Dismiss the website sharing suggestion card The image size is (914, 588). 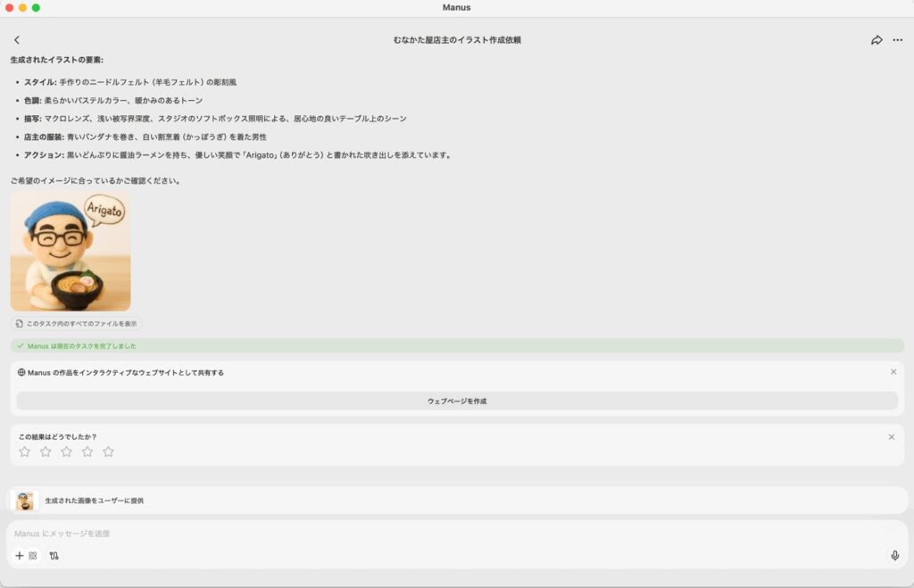click(893, 372)
